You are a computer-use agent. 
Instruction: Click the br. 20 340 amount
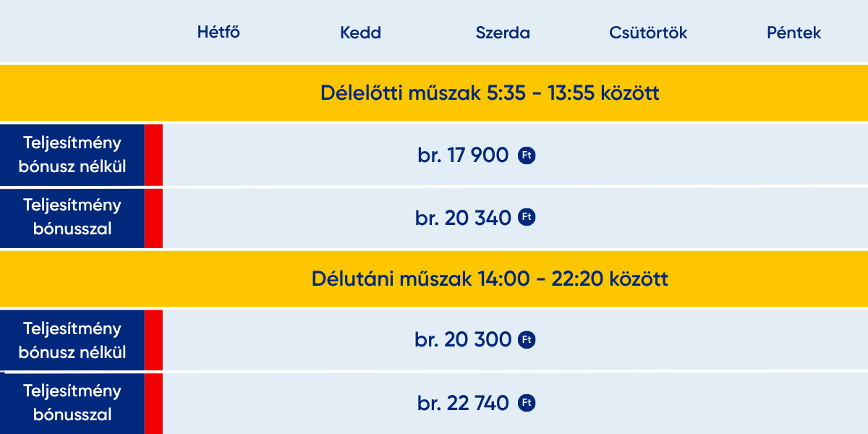click(x=463, y=217)
